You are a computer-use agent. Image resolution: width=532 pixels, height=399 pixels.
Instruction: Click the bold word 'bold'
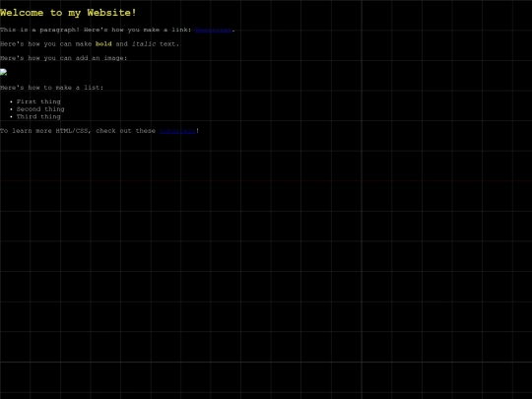click(103, 44)
